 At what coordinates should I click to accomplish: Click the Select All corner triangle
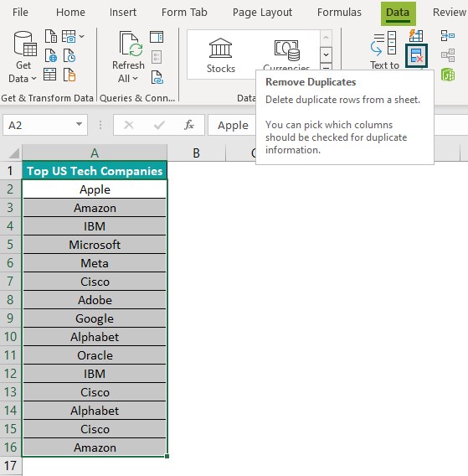pyautogui.click(x=13, y=153)
